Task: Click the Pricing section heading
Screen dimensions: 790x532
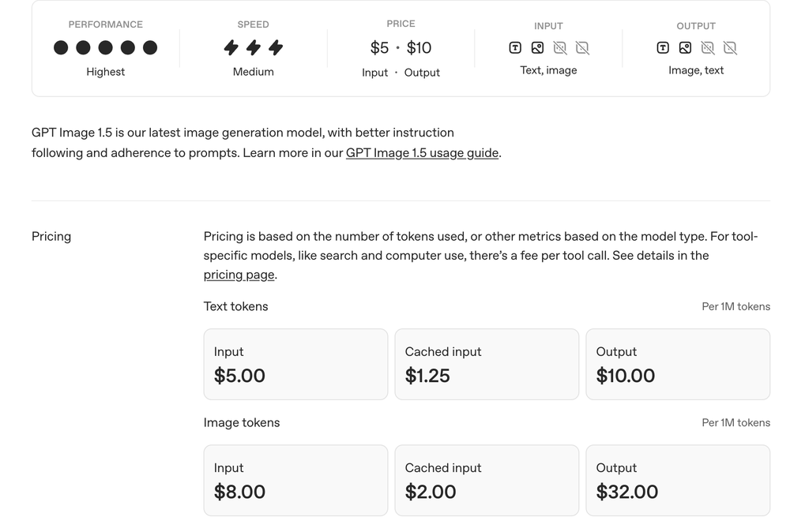Action: pyautogui.click(x=51, y=237)
